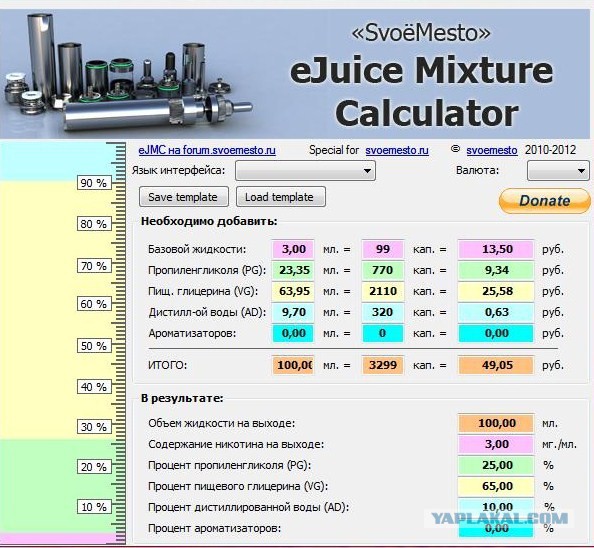The height and width of the screenshot is (548, 594).
Task: Click the Дистилл-ой воды (AD) label
Action: point(207,312)
